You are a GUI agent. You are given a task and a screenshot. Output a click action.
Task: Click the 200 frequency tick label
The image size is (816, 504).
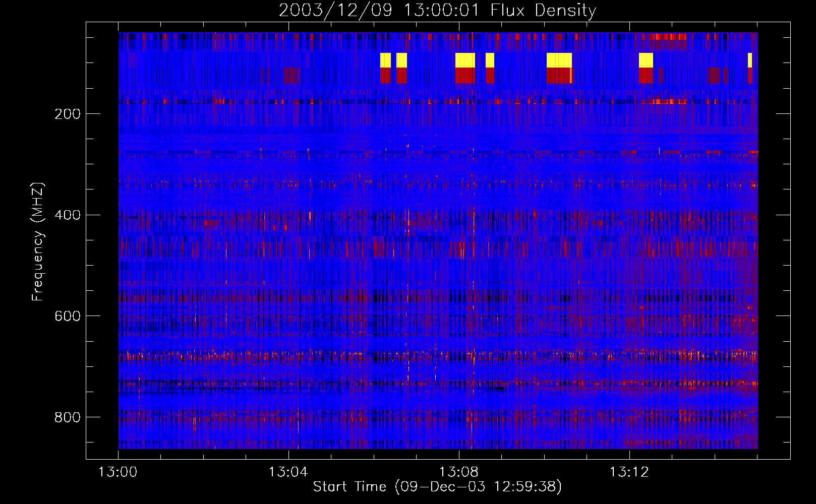click(x=68, y=114)
